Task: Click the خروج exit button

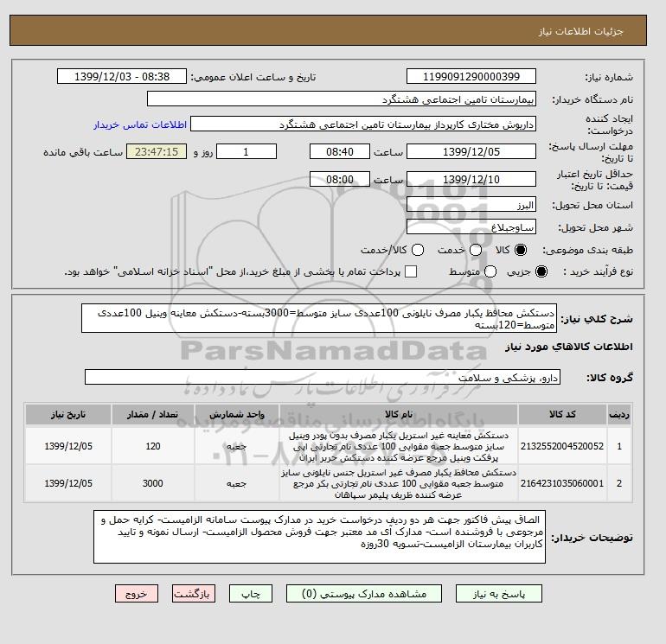Action: pos(137,594)
